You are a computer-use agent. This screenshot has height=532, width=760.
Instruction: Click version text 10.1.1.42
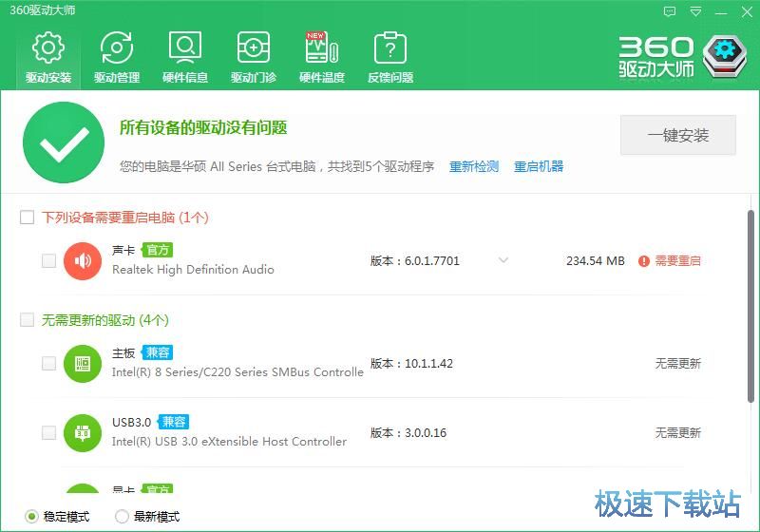click(x=429, y=364)
